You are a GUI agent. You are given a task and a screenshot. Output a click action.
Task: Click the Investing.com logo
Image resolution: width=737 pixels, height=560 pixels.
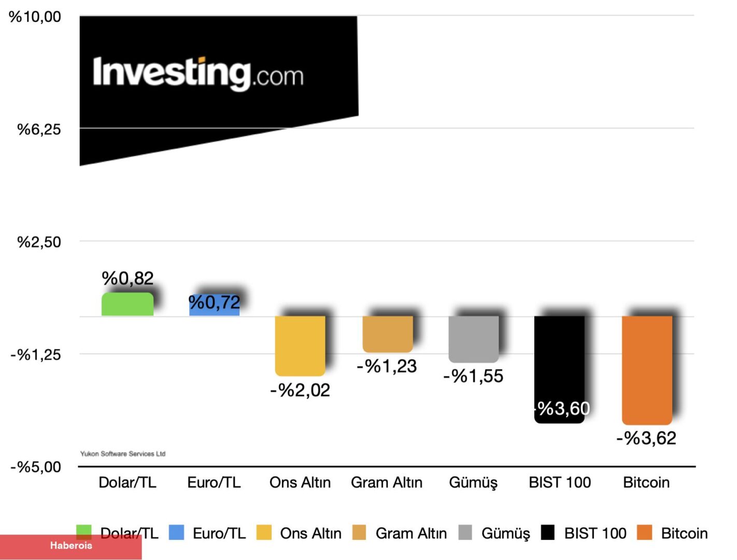[198, 74]
